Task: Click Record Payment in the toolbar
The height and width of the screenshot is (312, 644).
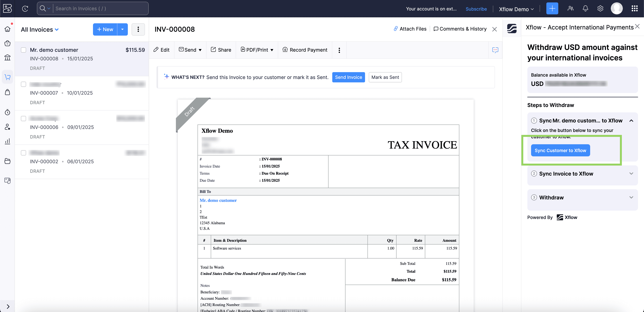Action: click(x=305, y=50)
